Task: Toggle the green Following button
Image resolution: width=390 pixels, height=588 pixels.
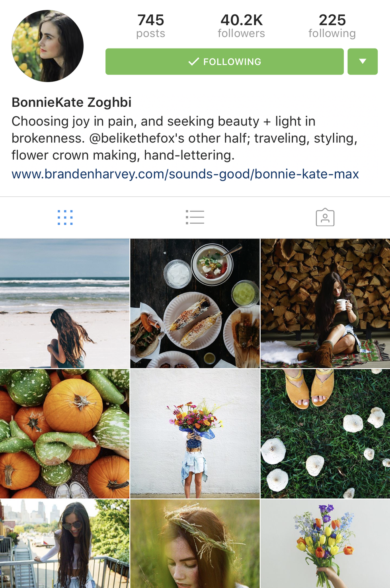Action: pyautogui.click(x=224, y=62)
